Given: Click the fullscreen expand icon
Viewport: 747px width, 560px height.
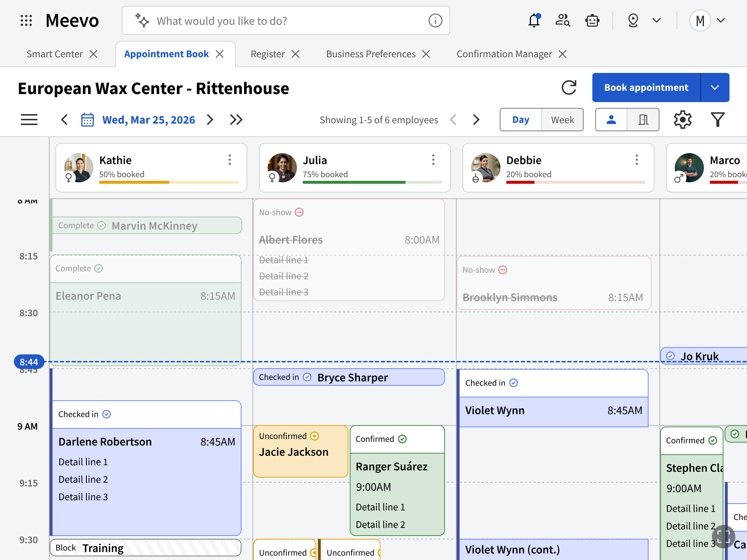Looking at the screenshot, I should pyautogui.click(x=723, y=537).
